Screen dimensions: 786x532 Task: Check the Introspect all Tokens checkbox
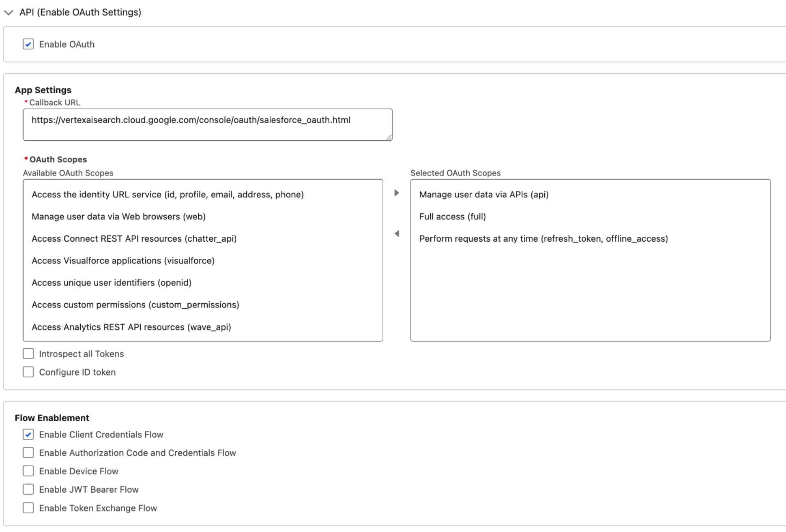[28, 354]
